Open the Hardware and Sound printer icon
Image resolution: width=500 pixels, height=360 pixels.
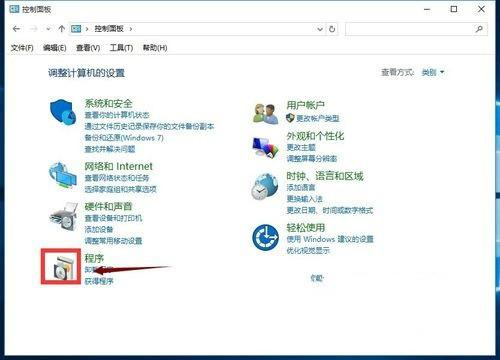63,216
